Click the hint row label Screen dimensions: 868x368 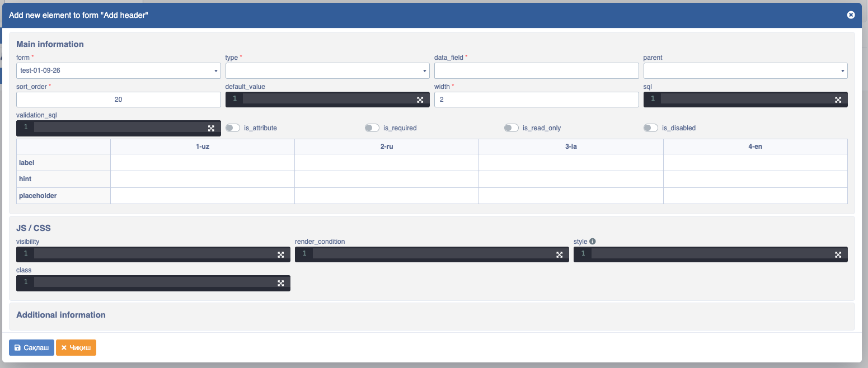pos(25,180)
